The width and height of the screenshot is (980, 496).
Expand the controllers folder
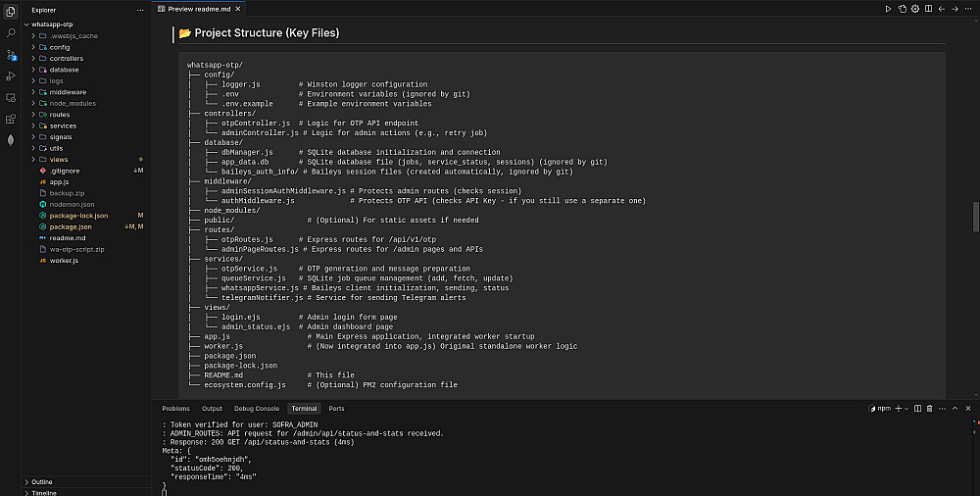click(66, 59)
